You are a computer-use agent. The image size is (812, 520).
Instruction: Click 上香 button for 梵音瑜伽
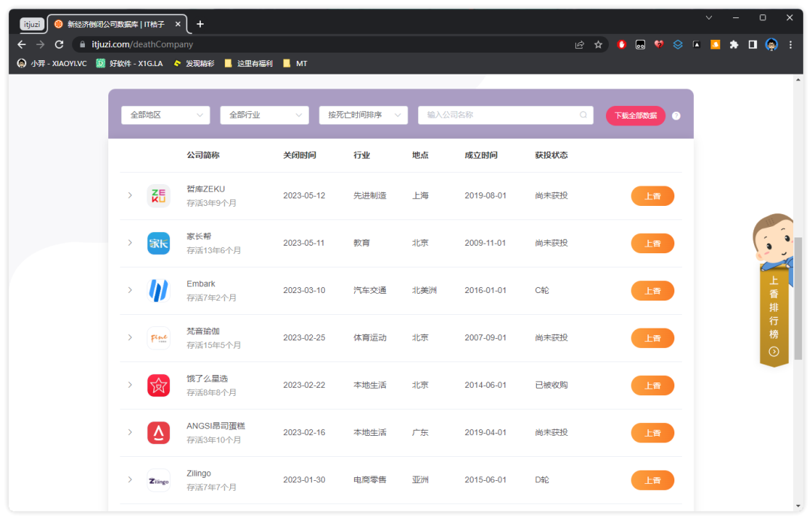tap(652, 338)
